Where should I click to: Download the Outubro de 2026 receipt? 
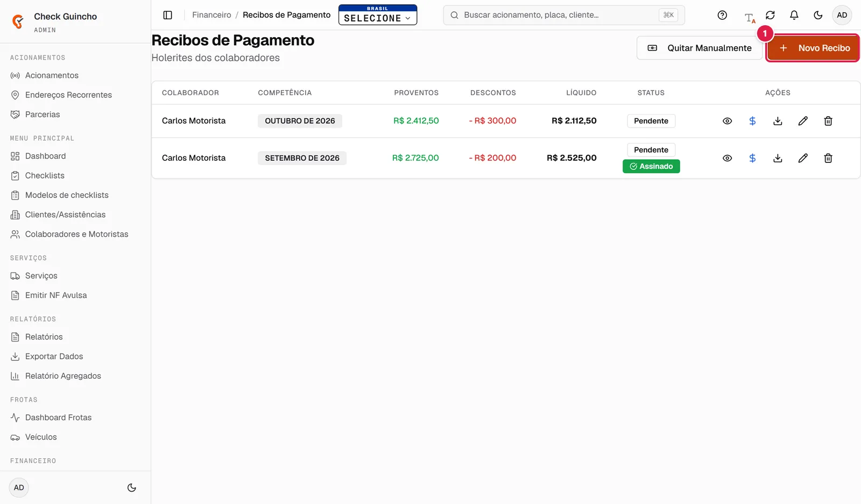click(778, 121)
